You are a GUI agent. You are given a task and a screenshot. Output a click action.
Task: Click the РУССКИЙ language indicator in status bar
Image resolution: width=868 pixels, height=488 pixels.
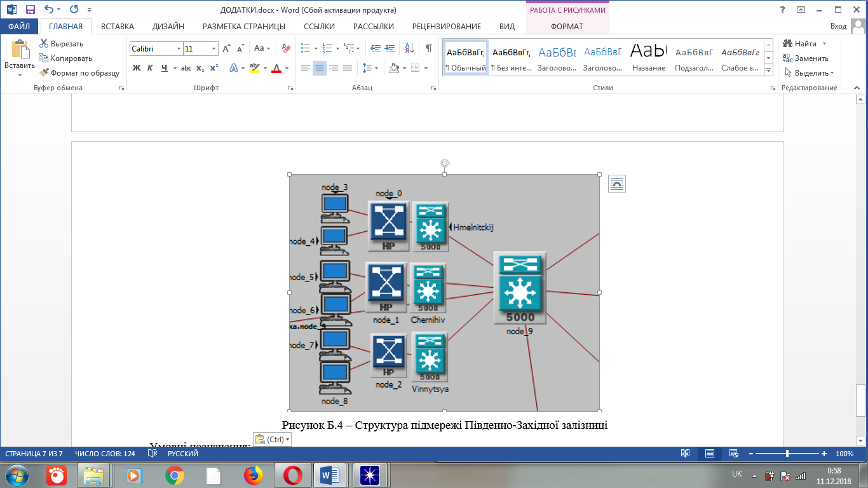tap(183, 454)
